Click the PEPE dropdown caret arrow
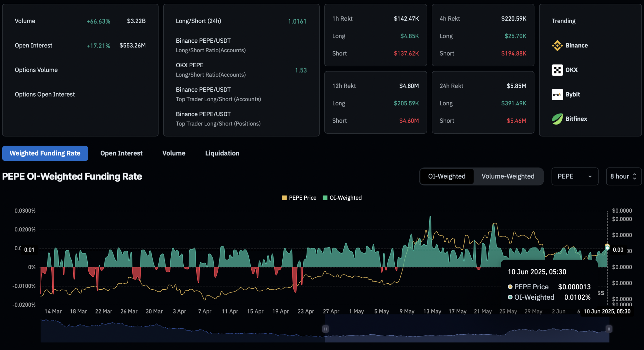This screenshot has height=350, width=644. [x=590, y=177]
